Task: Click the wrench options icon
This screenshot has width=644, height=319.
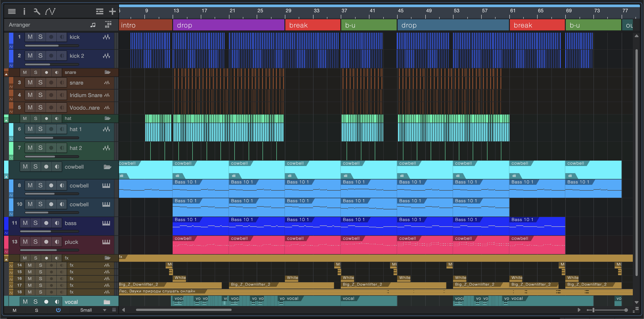Action: coord(37,11)
